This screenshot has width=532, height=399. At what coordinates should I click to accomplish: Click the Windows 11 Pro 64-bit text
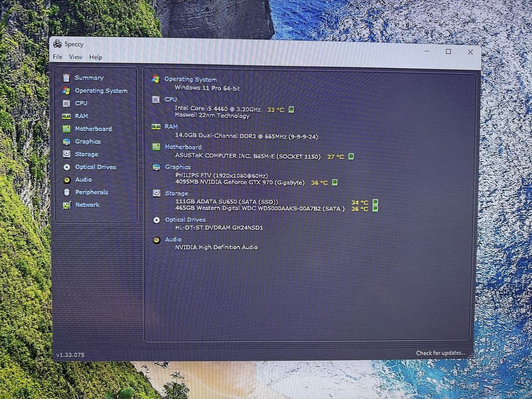pyautogui.click(x=207, y=88)
